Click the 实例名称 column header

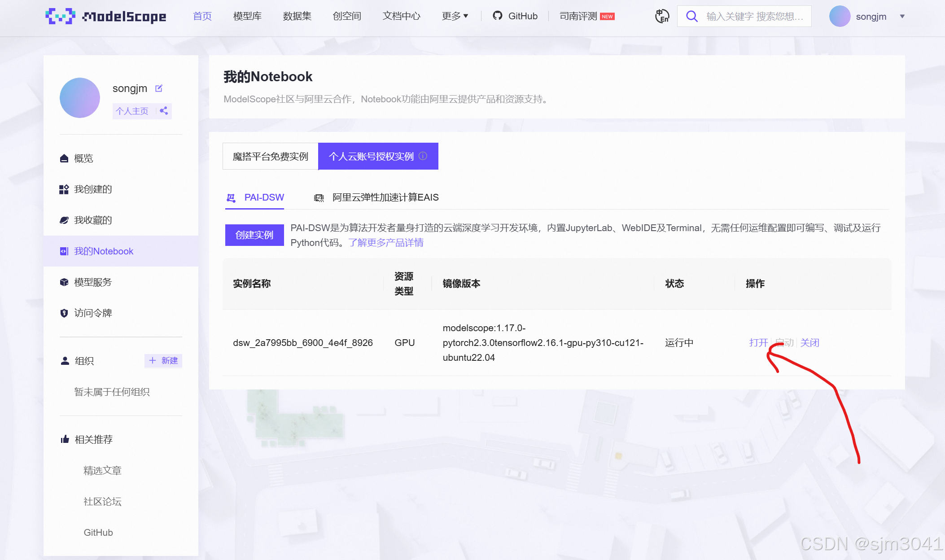[x=252, y=284]
